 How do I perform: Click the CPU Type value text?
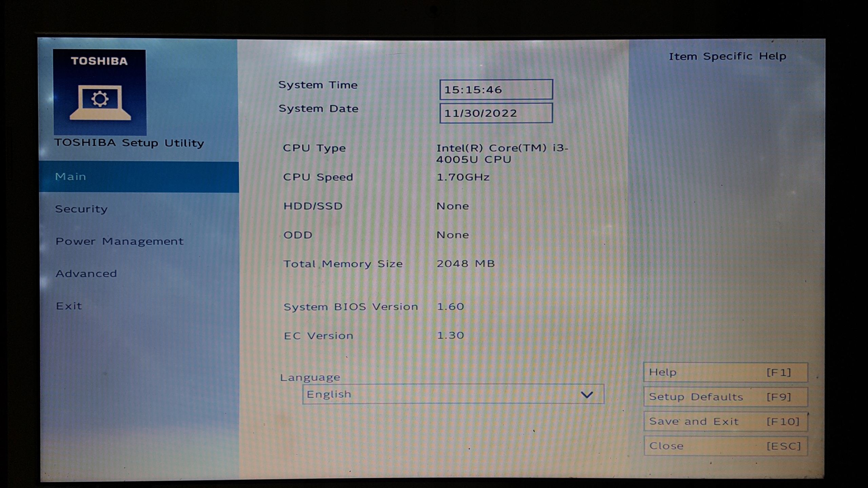(x=502, y=154)
